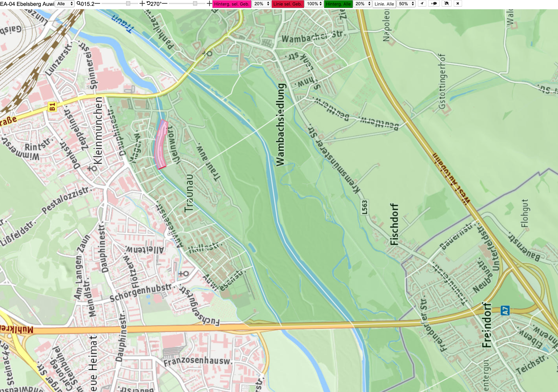Open the Alle dropdown
The height and width of the screenshot is (392, 558).
[65, 4]
